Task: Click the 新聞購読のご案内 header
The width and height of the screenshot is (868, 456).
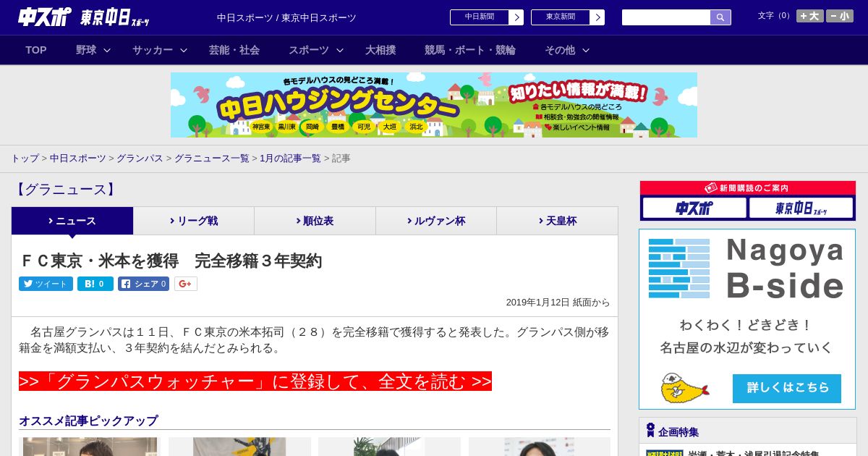Action: [x=748, y=188]
